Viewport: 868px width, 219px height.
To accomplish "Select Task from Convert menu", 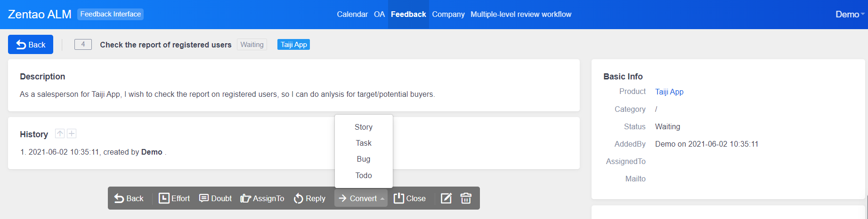I will click(x=364, y=143).
